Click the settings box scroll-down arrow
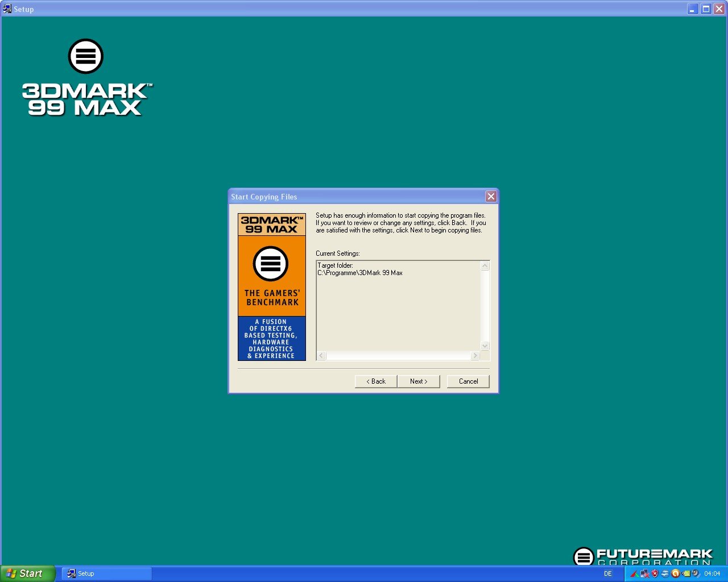Viewport: 728px width, 582px height. click(x=485, y=346)
